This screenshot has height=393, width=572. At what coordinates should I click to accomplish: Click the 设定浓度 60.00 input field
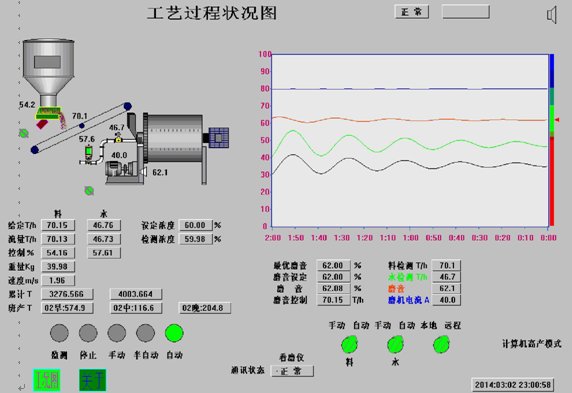[x=196, y=225]
